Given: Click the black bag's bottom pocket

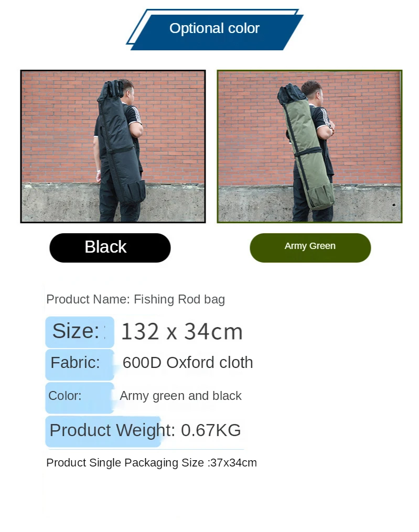Looking at the screenshot, I should (x=133, y=192).
